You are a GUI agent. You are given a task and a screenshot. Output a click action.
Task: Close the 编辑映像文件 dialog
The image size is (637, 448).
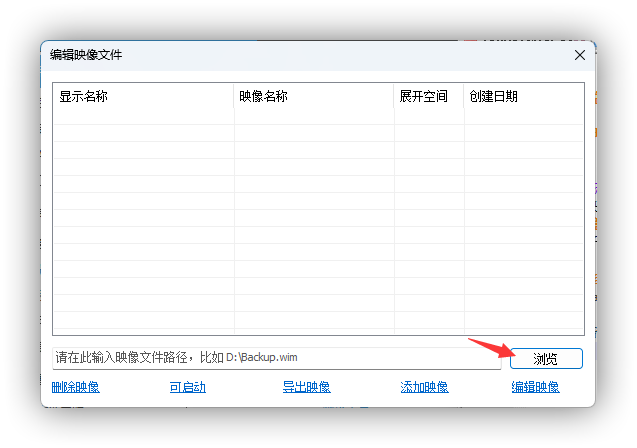tap(580, 55)
